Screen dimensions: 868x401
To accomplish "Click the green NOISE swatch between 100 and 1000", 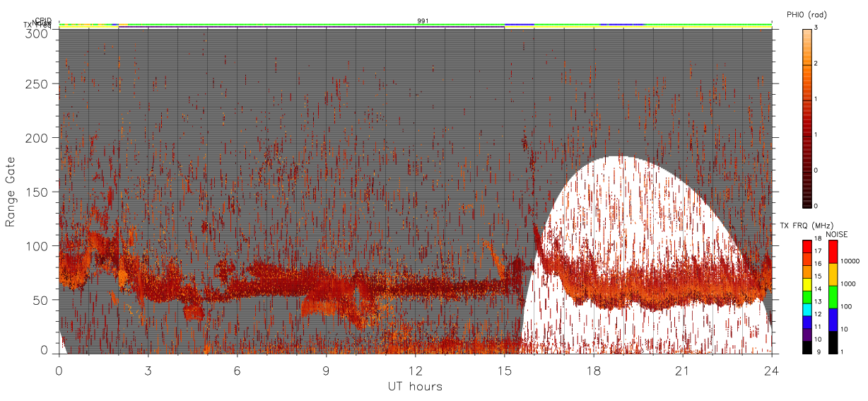I will [x=833, y=296].
